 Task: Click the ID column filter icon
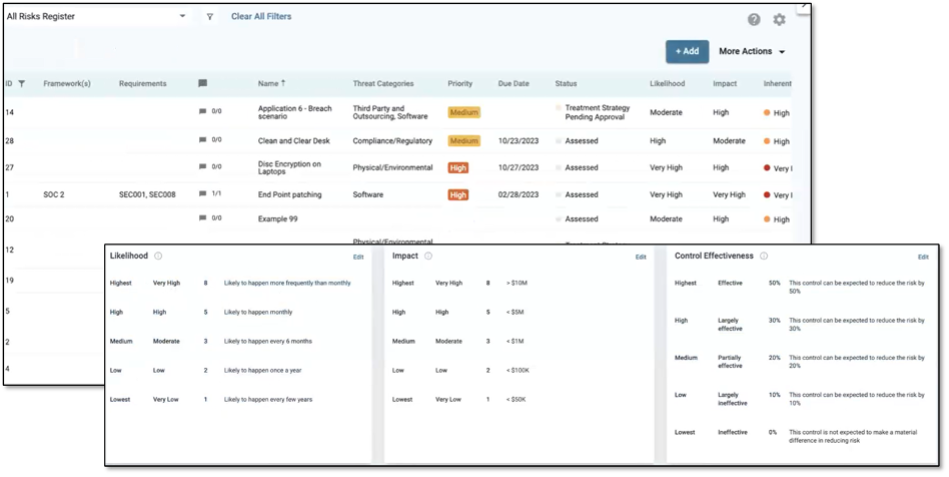point(22,84)
